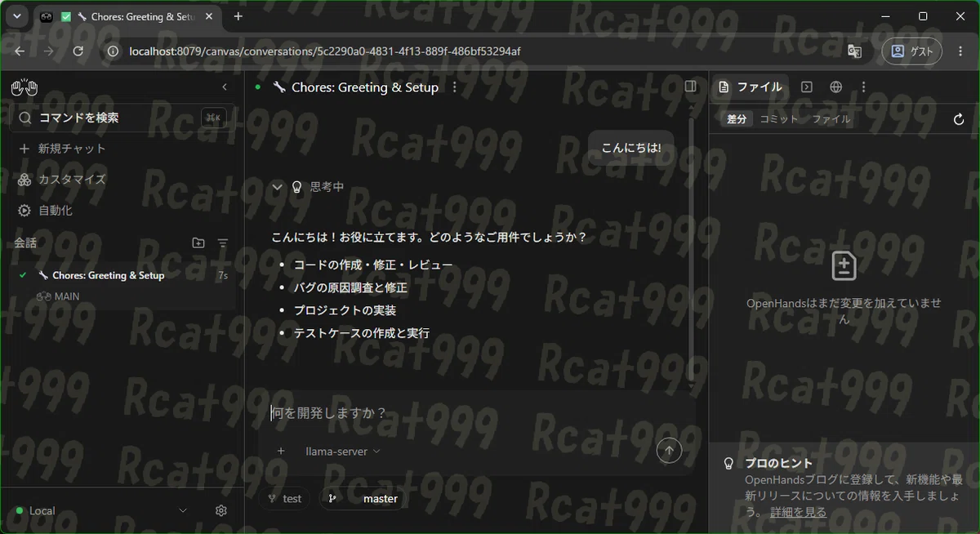Image resolution: width=980 pixels, height=534 pixels.
Task: Click the 思考中 lightbulb icon
Action: [x=297, y=187]
